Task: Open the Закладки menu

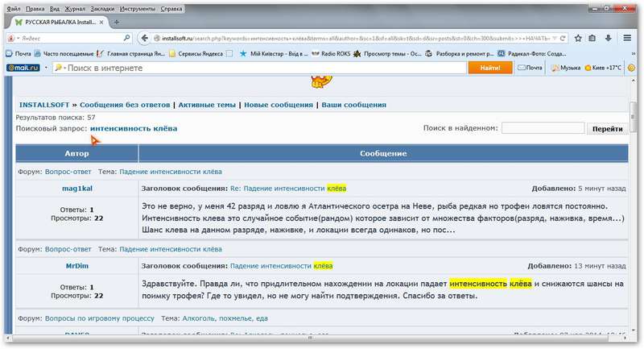Action: pos(102,9)
